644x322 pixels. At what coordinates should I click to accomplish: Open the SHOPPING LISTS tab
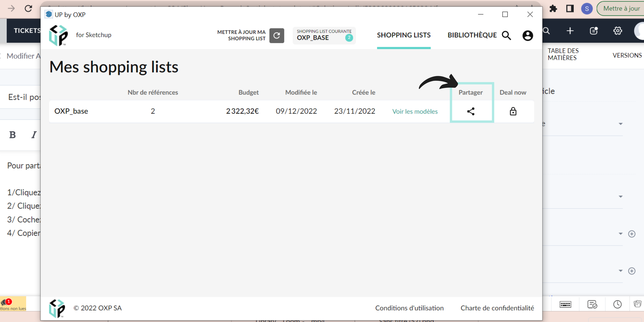coord(404,35)
